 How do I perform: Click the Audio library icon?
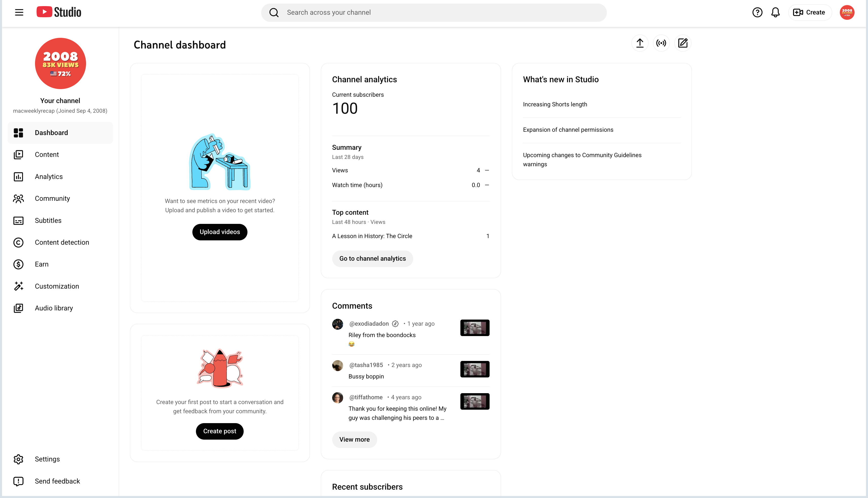pos(19,308)
